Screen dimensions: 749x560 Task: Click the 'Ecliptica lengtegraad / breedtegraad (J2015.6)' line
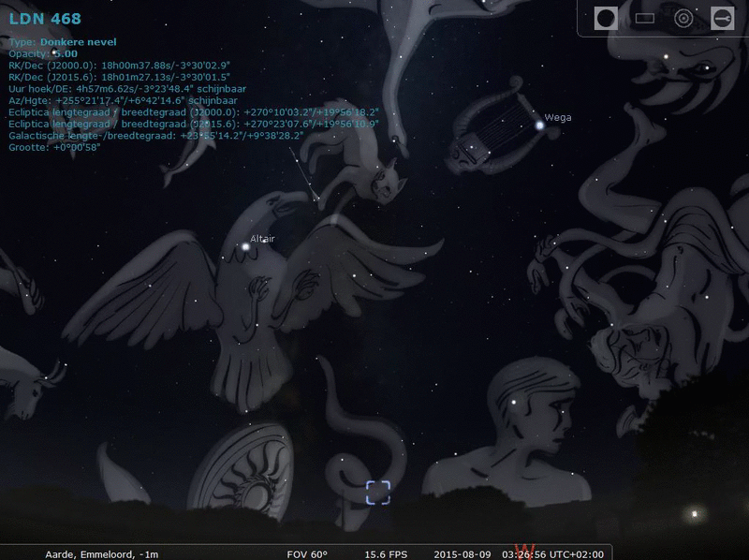pyautogui.click(x=194, y=124)
